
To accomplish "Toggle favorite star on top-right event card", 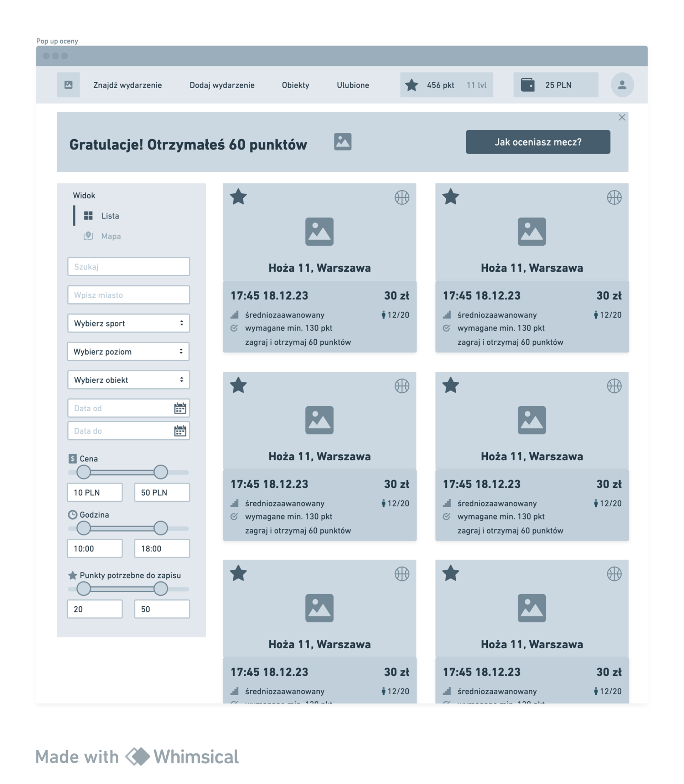I will pyautogui.click(x=450, y=197).
